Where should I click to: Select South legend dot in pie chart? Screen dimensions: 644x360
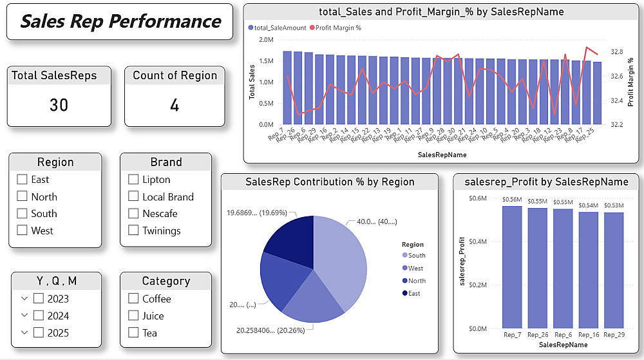(x=405, y=255)
